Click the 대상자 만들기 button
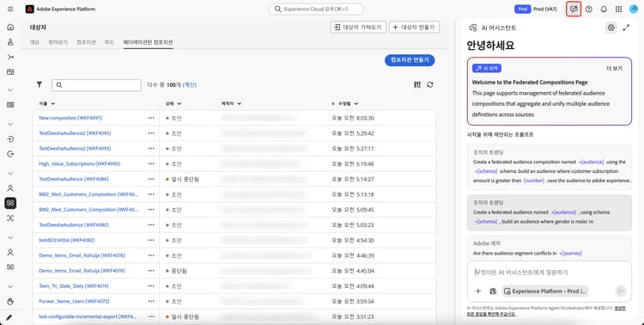The width and height of the screenshot is (644, 325). tap(414, 28)
